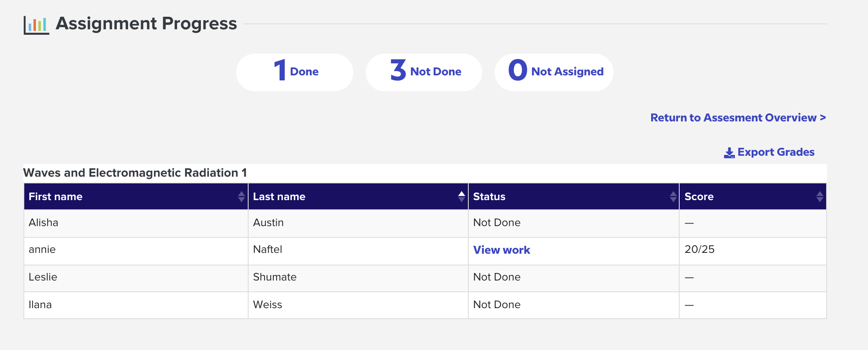Click the last name Naftel
This screenshot has width=868, height=350.
267,249
